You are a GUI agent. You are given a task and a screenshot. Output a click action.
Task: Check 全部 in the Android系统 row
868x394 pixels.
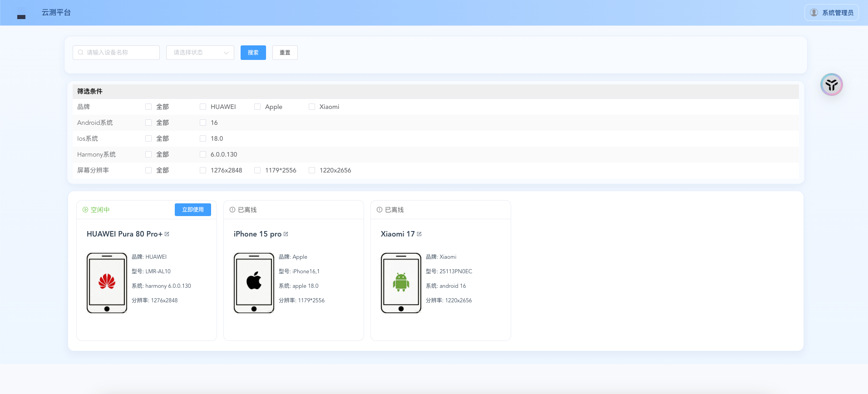[x=148, y=123]
